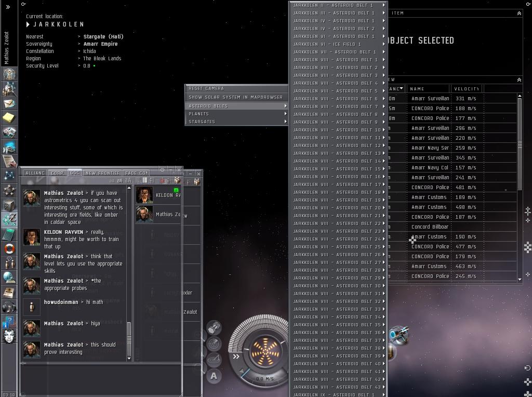
Task: Open People and Places sidebar icon
Action: [9, 88]
